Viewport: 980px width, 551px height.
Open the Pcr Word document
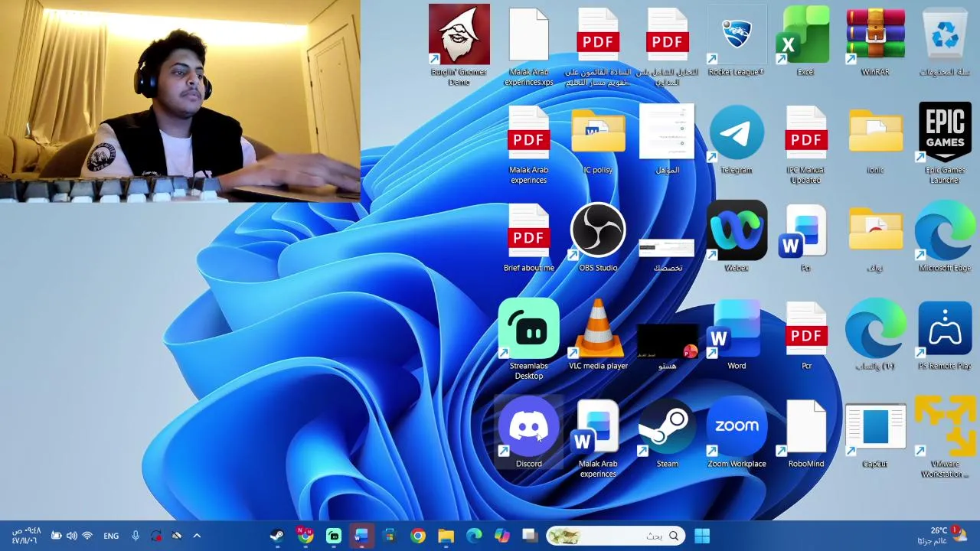click(805, 238)
